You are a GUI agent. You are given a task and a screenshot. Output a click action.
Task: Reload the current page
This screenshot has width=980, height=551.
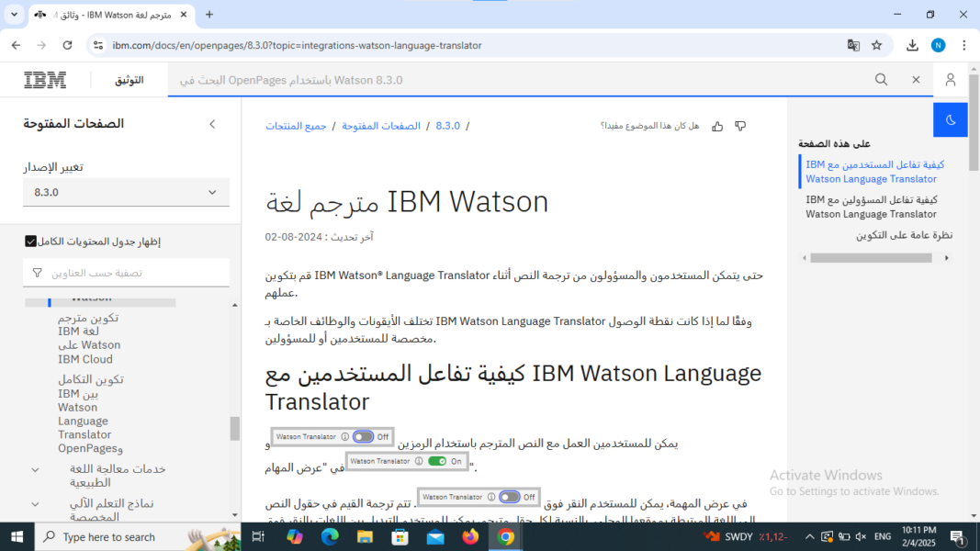tap(67, 45)
